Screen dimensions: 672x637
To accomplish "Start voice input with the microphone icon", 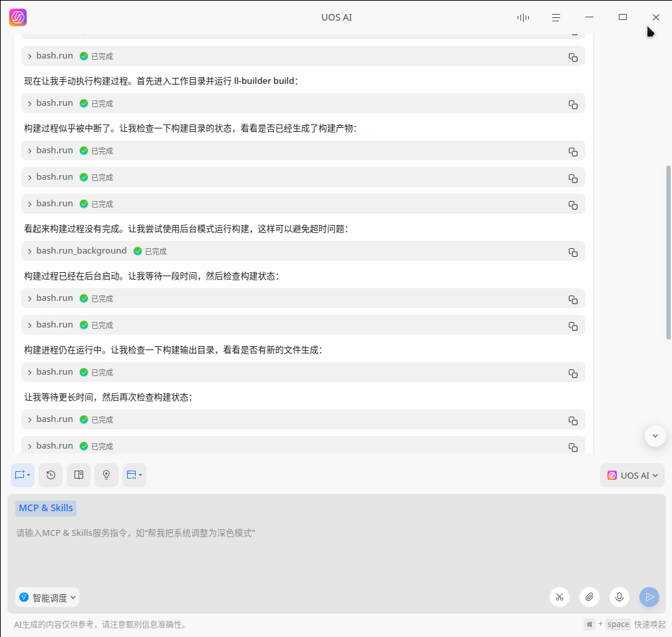I will (619, 597).
